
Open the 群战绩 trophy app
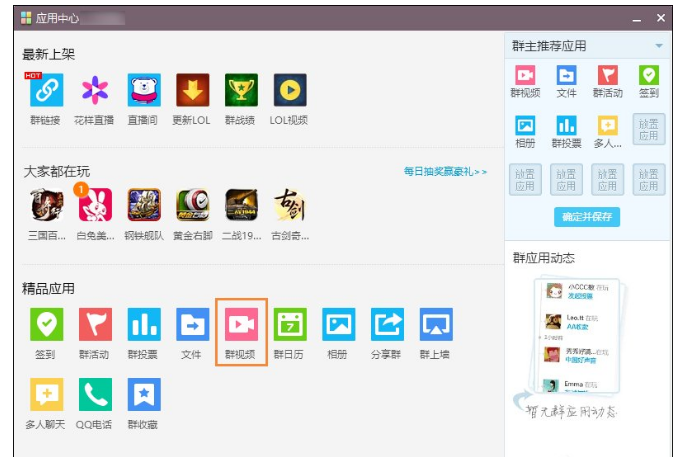[x=241, y=90]
